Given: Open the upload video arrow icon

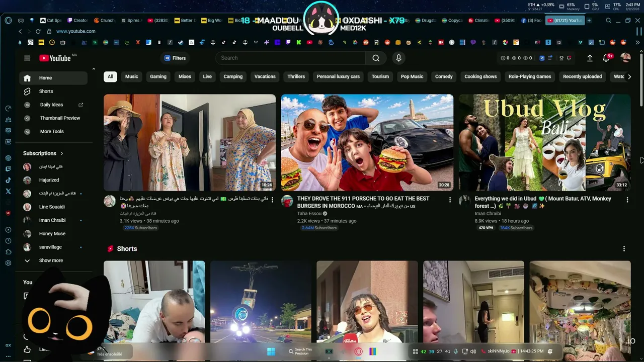Looking at the screenshot, I should pos(590,58).
